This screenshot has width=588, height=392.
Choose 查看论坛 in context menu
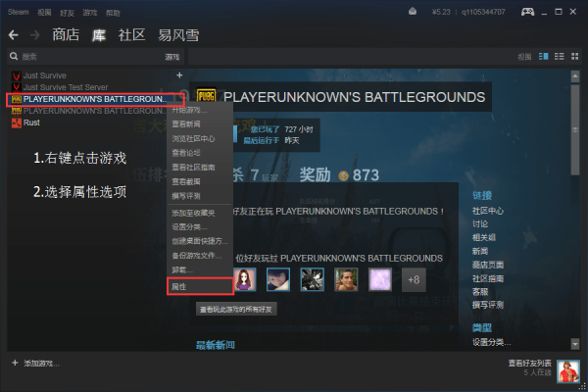[x=186, y=153]
